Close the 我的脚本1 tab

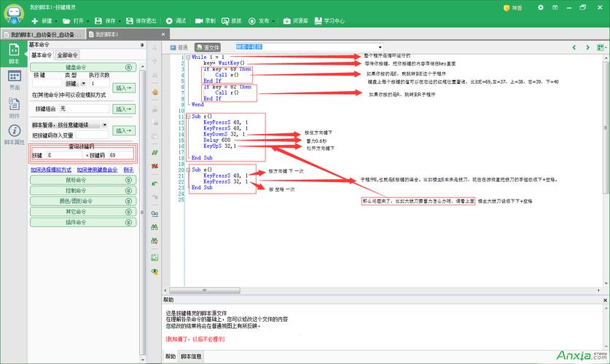[163, 34]
